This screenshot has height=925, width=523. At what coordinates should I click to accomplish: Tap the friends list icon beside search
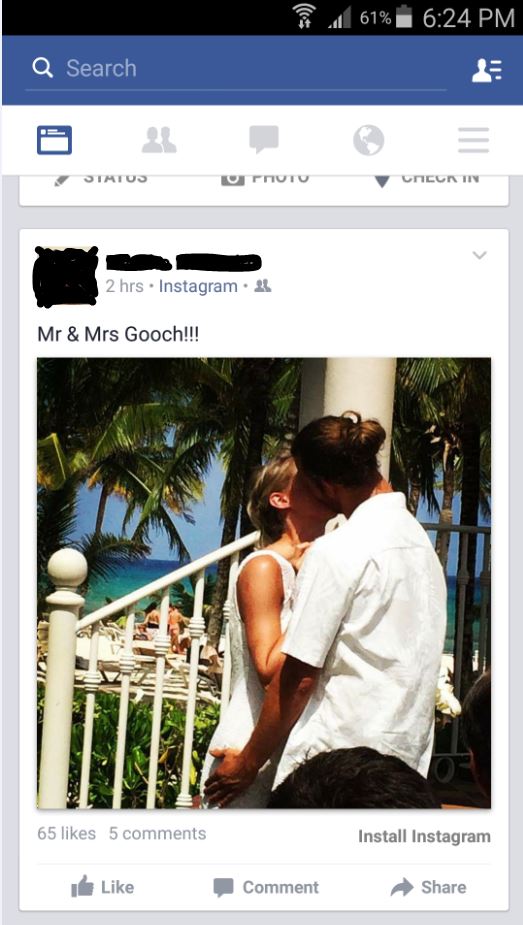pos(487,70)
